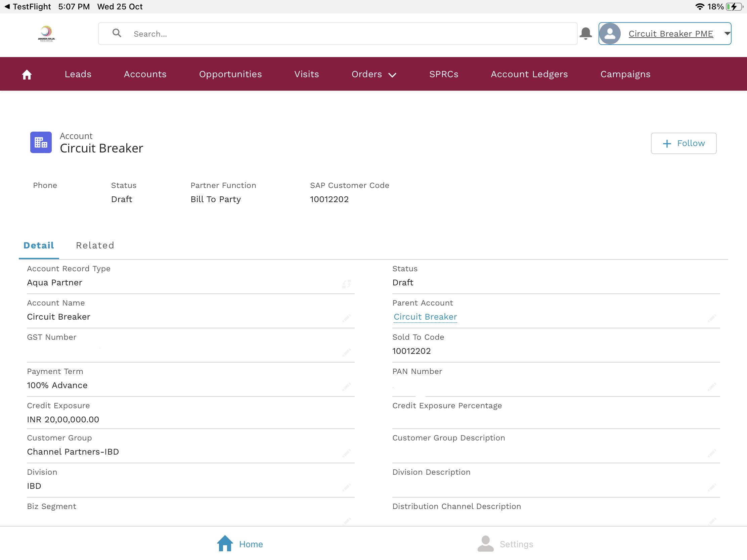This screenshot has height=560, width=747.
Task: Edit Division Description pencil icon
Action: (x=712, y=487)
